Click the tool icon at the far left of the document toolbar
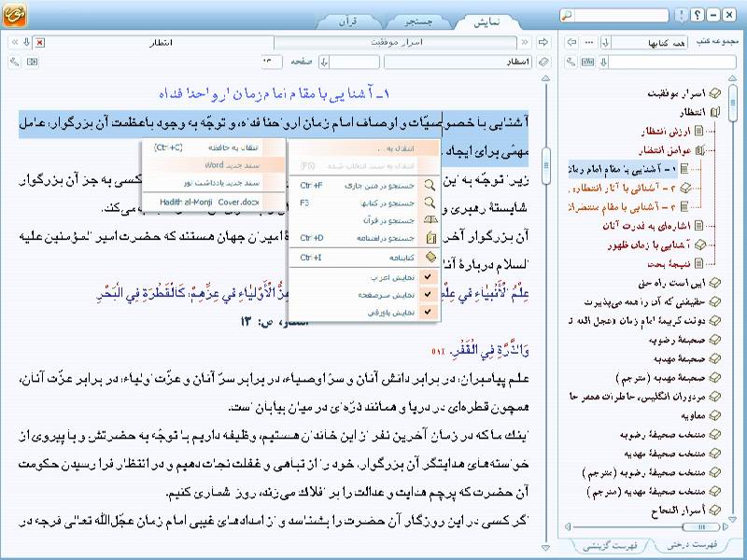The height and width of the screenshot is (560, 747). (x=15, y=62)
